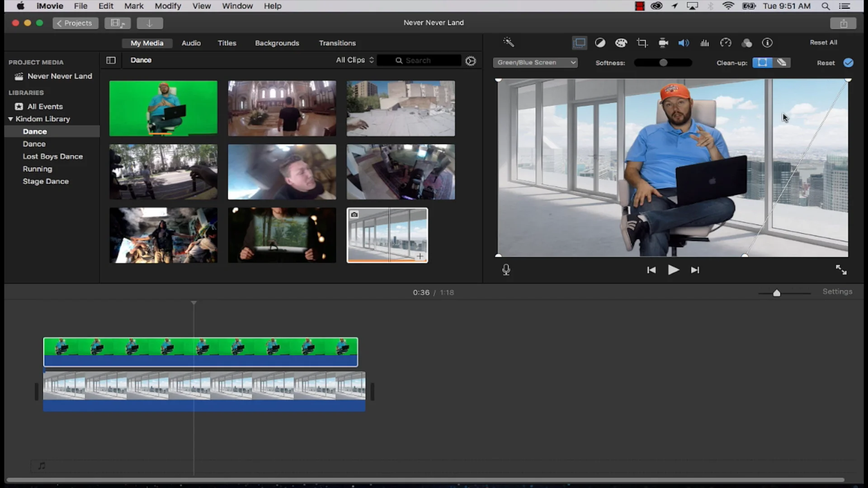Open the volume adjustment tool
Viewport: 868px width, 488px height.
click(684, 43)
